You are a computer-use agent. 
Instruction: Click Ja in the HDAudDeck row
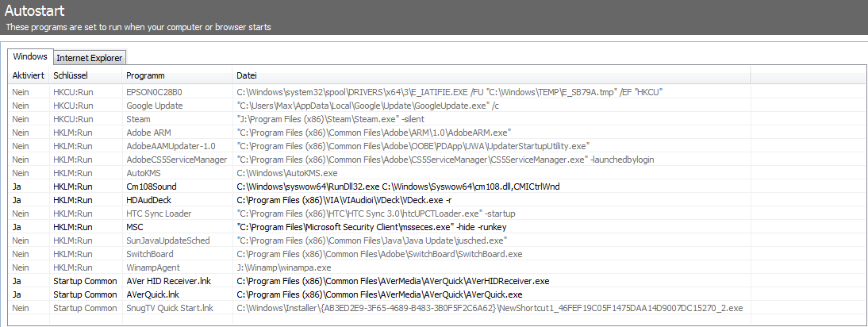pyautogui.click(x=17, y=200)
